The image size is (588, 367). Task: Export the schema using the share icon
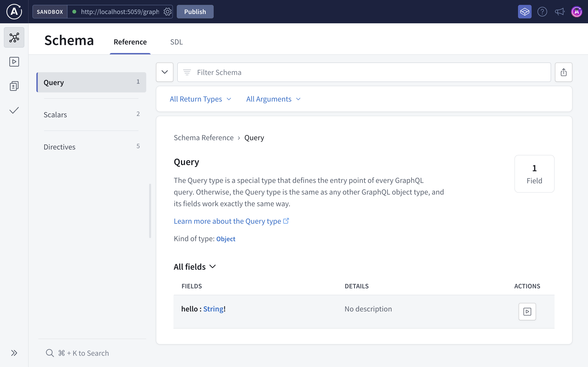(564, 72)
